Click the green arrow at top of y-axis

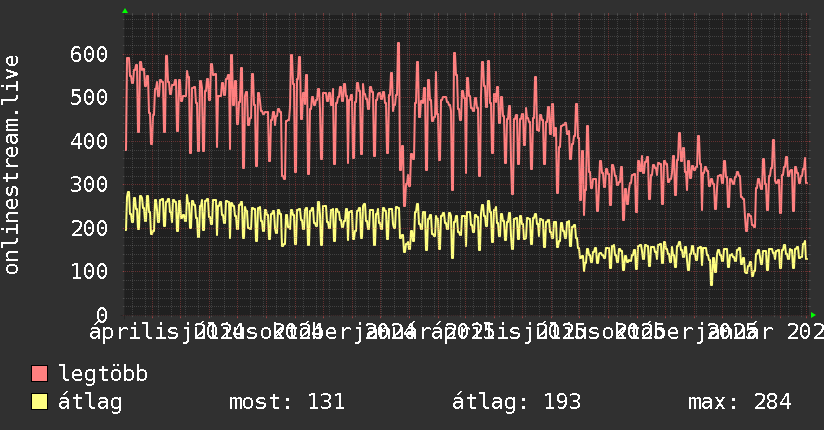pyautogui.click(x=125, y=11)
